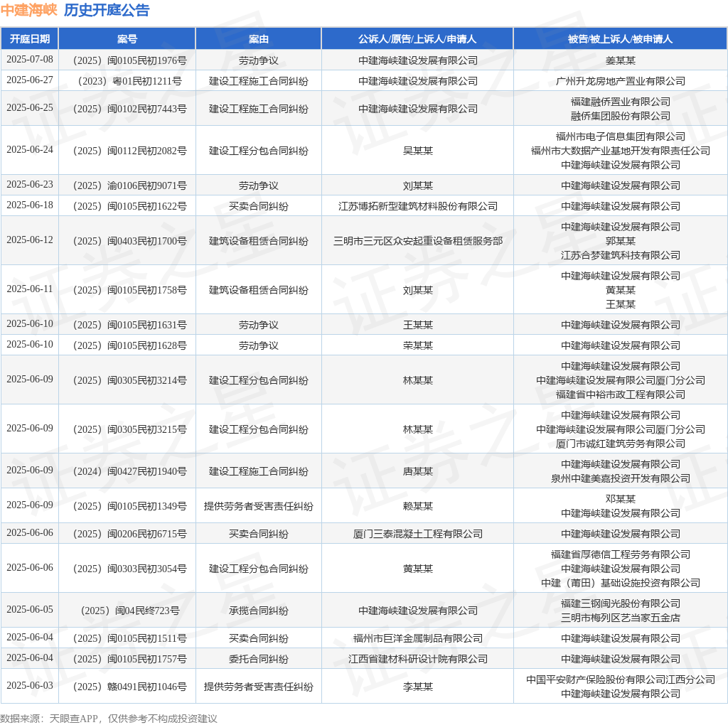Select case number (2025)闽0105民初1758号
This screenshot has height=725, width=728.
tap(129, 290)
